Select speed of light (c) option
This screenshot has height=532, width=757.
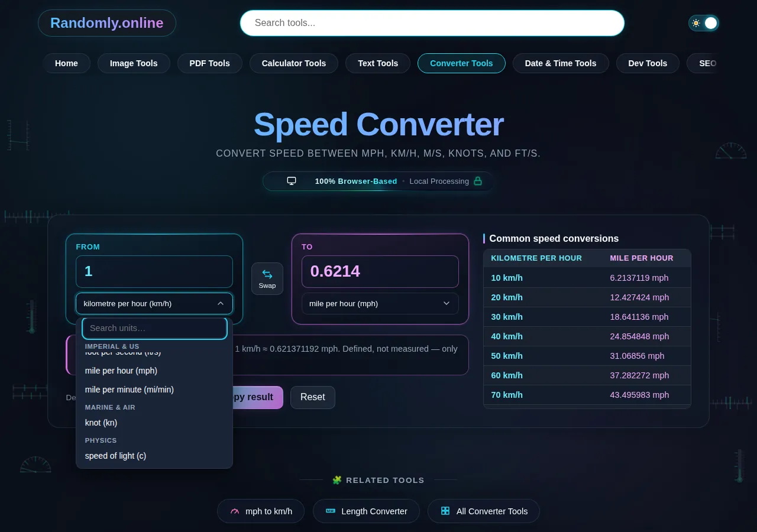pyautogui.click(x=154, y=456)
